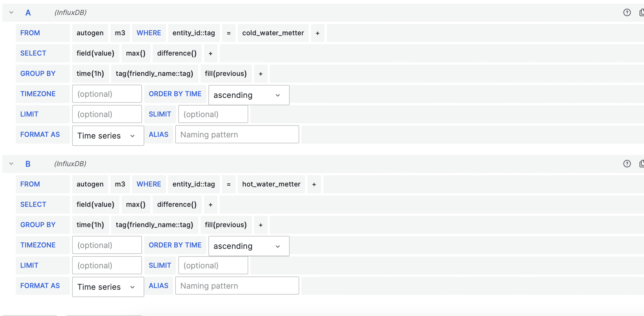This screenshot has height=316, width=644.
Task: Add SELECT function plus in query A
Action: tap(210, 53)
